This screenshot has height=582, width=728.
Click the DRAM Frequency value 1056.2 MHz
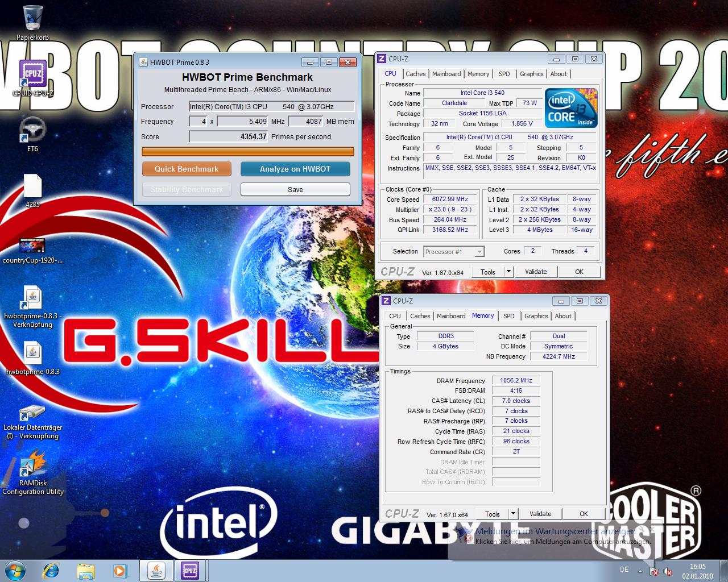click(x=516, y=380)
